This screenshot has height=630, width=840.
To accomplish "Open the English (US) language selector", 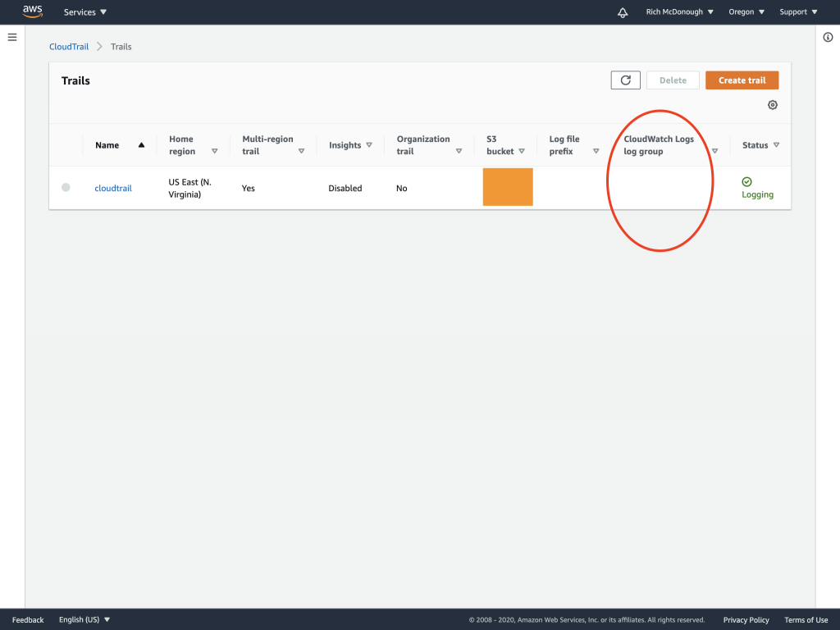I will (83, 619).
